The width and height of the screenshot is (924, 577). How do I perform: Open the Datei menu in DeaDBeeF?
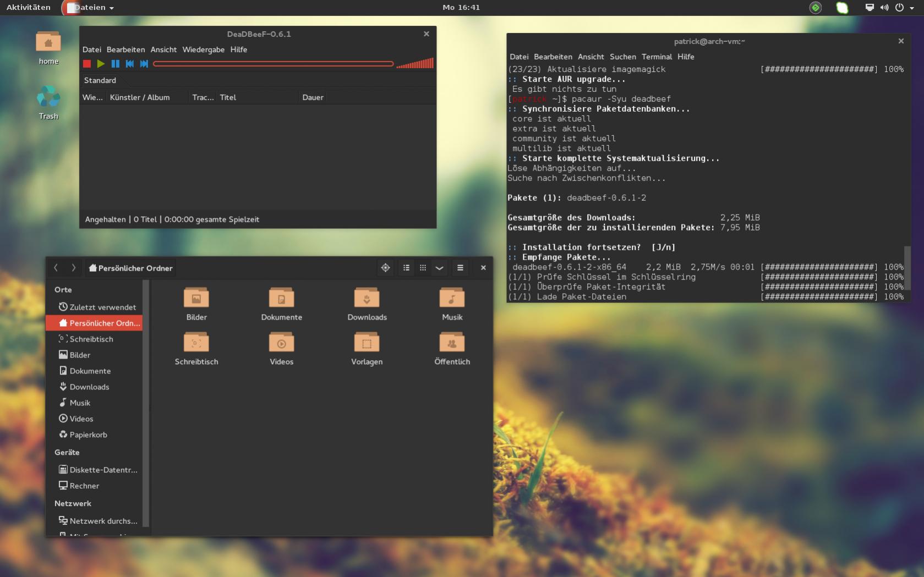(92, 50)
